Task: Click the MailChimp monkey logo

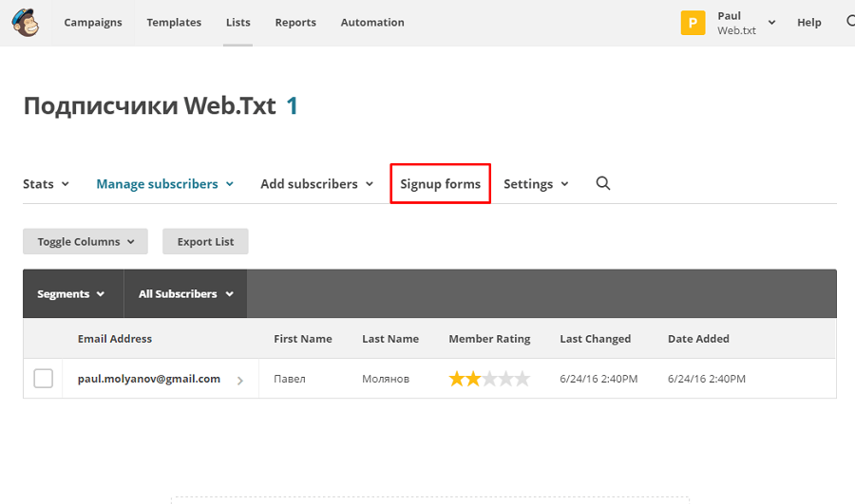Action: 26,24
